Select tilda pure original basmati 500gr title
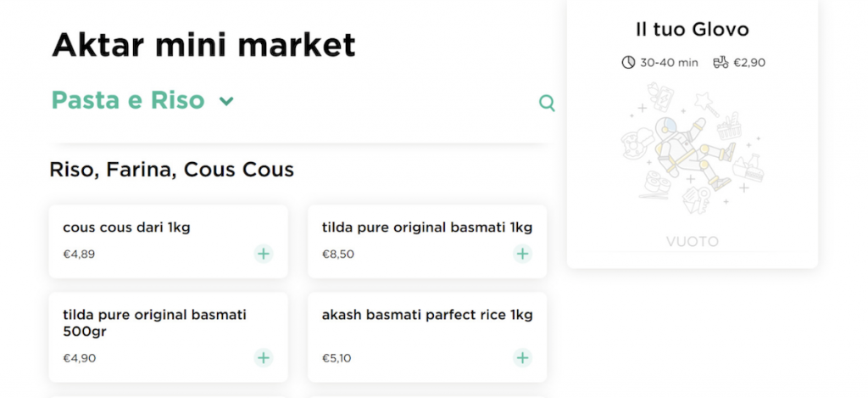 click(154, 322)
